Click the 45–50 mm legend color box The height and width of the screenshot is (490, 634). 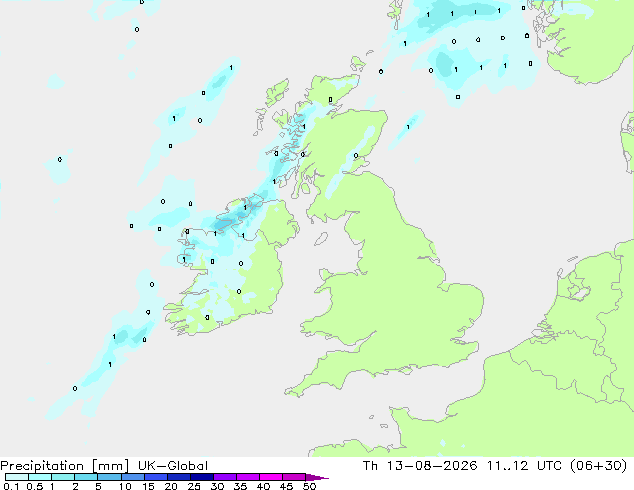[x=294, y=477]
